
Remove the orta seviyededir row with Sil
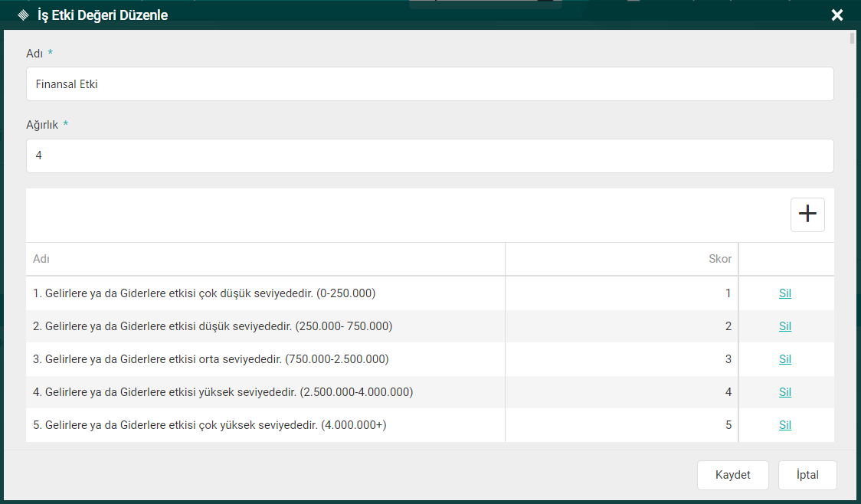(785, 359)
